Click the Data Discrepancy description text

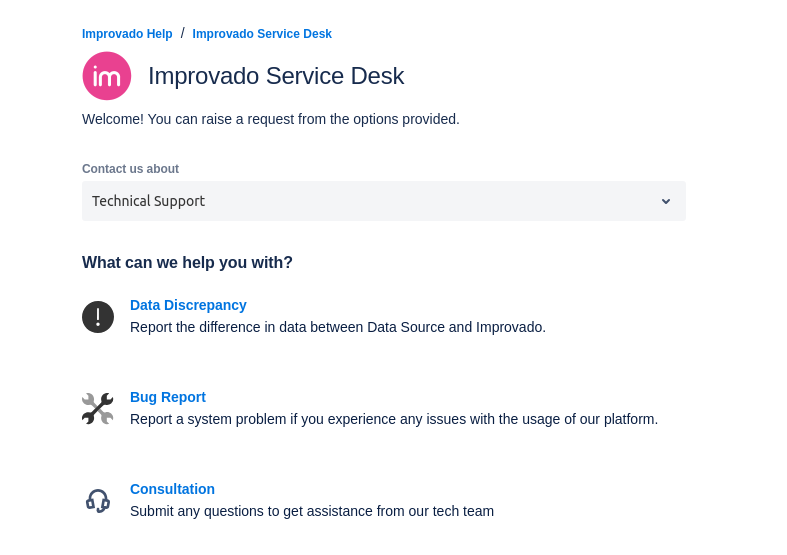tap(338, 327)
